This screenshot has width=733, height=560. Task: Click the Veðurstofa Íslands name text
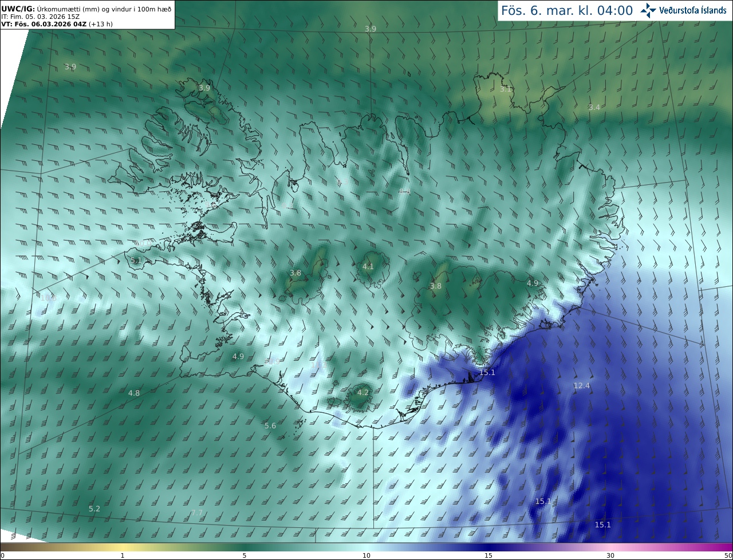point(693,10)
